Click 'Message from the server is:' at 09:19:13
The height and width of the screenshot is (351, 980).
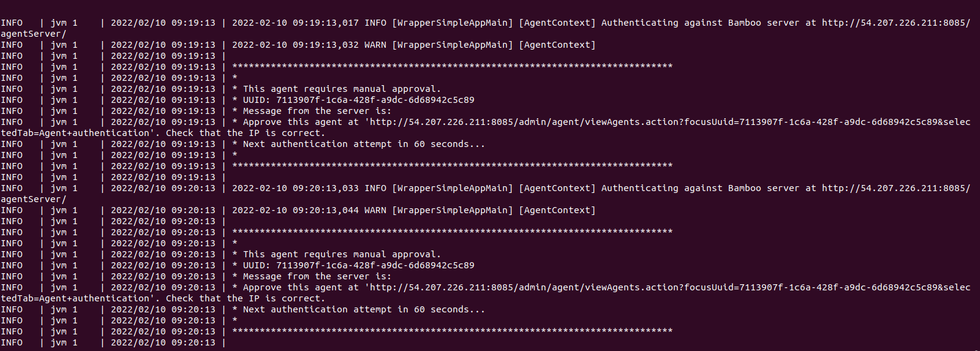point(317,111)
